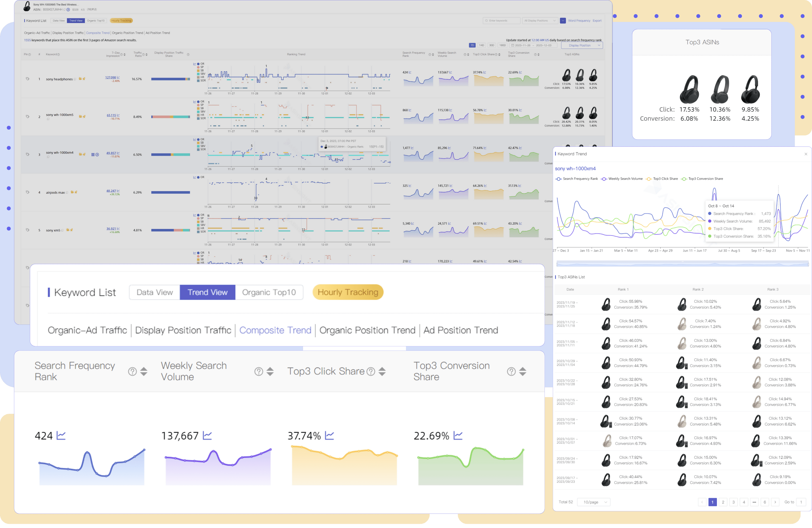The width and height of the screenshot is (812, 528).
Task: Open enlarged Ad Position Trend tab
Action: [x=461, y=330]
